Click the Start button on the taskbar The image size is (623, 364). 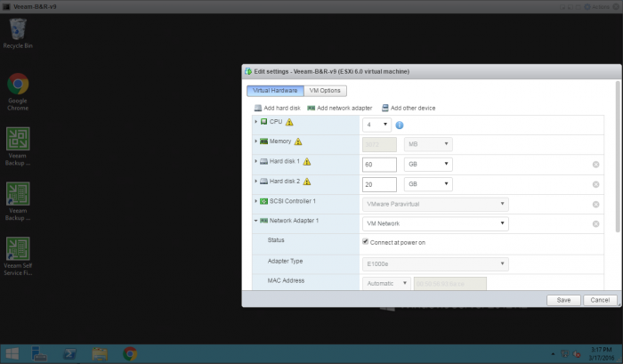point(12,353)
